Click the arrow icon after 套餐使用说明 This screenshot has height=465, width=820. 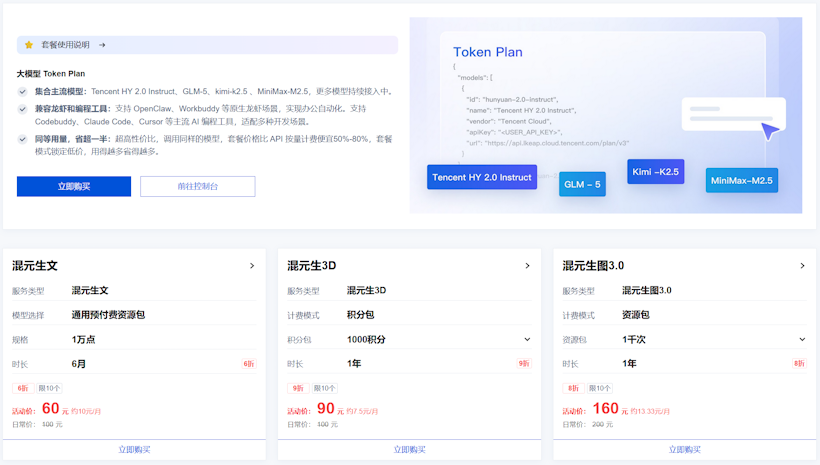point(102,45)
